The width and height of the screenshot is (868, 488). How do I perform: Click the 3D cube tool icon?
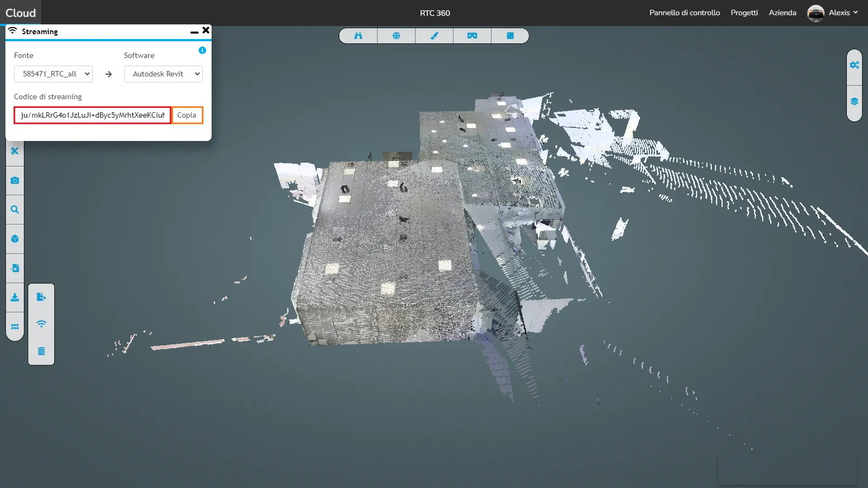(x=15, y=239)
